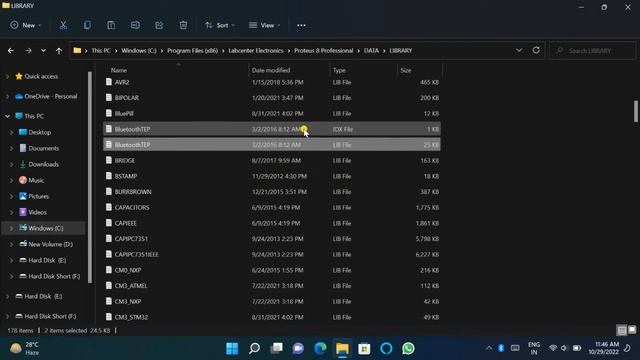The width and height of the screenshot is (640, 360).
Task: Go forward with the forward arrow
Action: [x=28, y=51]
